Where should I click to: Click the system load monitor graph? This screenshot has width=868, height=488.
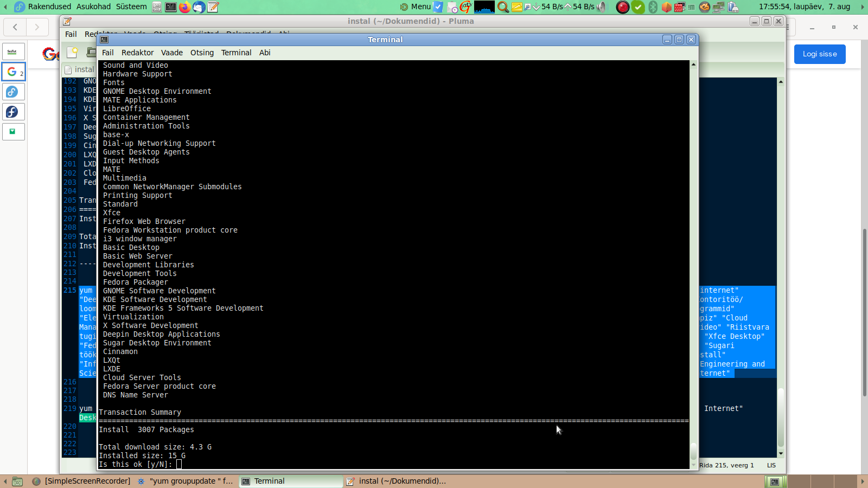tap(484, 7)
